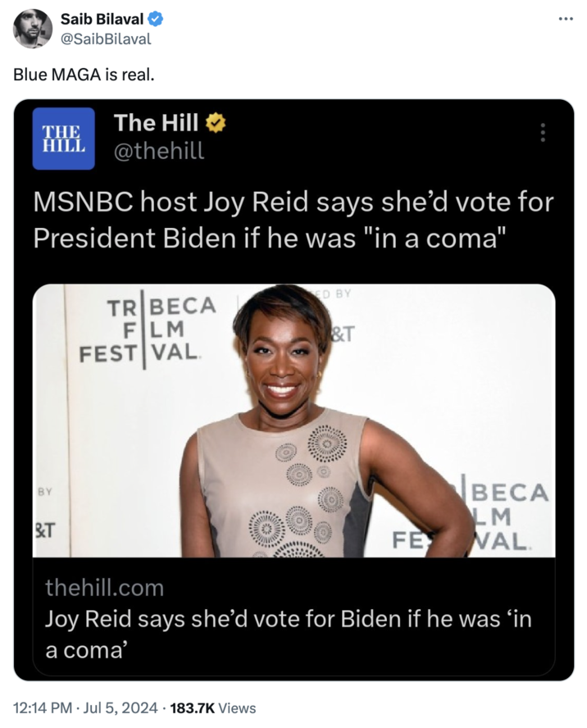The width and height of the screenshot is (587, 728).
Task: Click The Hill logo avatar
Action: [x=64, y=139]
